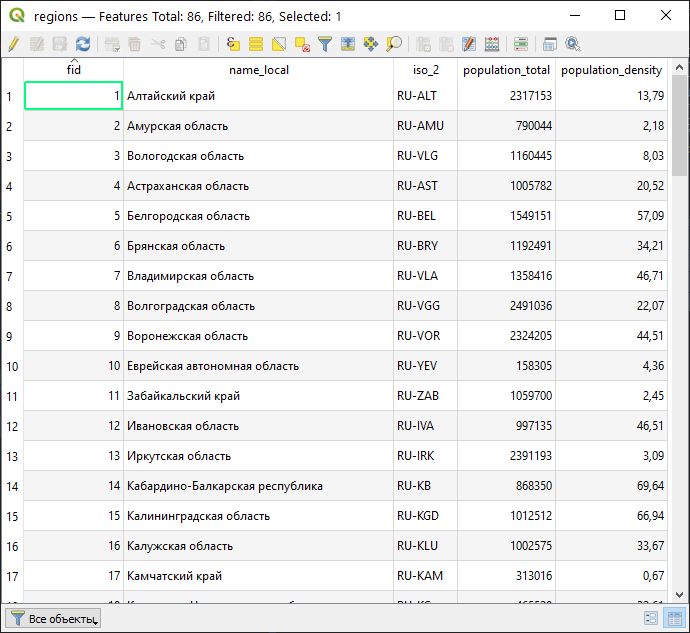The width and height of the screenshot is (690, 633).
Task: Invert the current selection
Action: [279, 44]
